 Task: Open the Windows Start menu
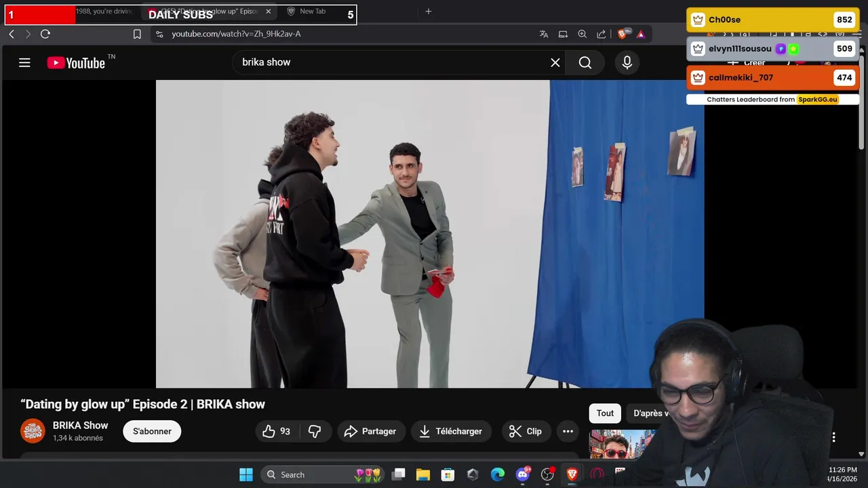click(246, 474)
